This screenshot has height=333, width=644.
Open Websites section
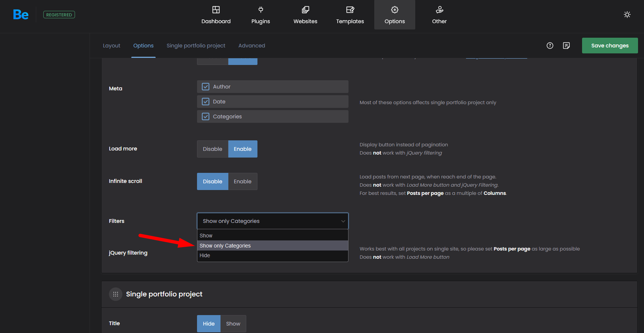pyautogui.click(x=305, y=15)
